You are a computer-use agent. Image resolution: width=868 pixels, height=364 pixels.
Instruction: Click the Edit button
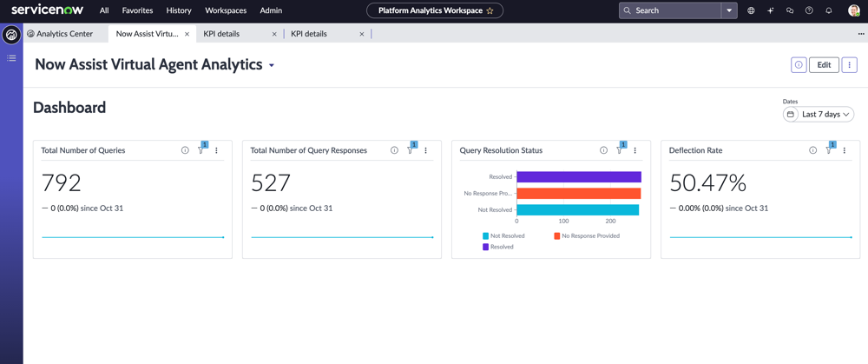(824, 65)
